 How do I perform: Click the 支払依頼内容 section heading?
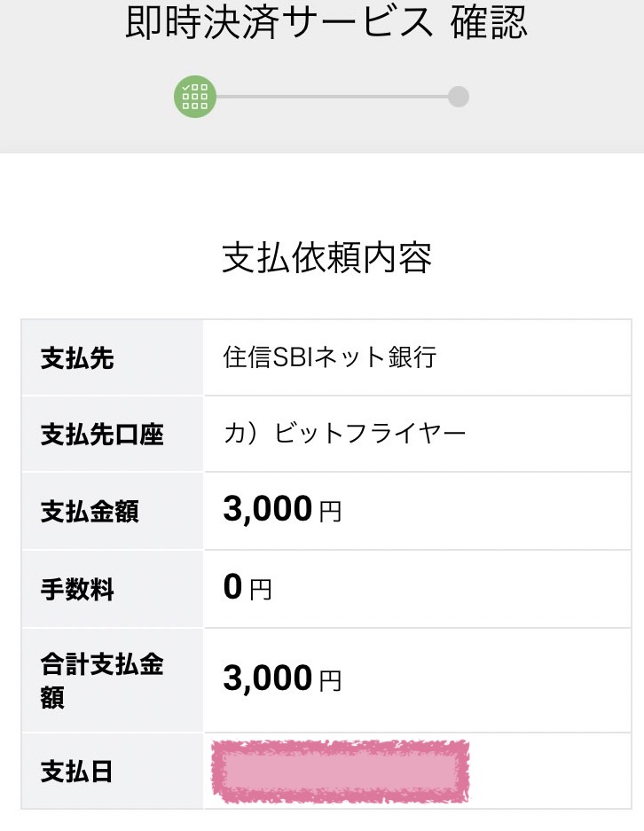(326, 257)
